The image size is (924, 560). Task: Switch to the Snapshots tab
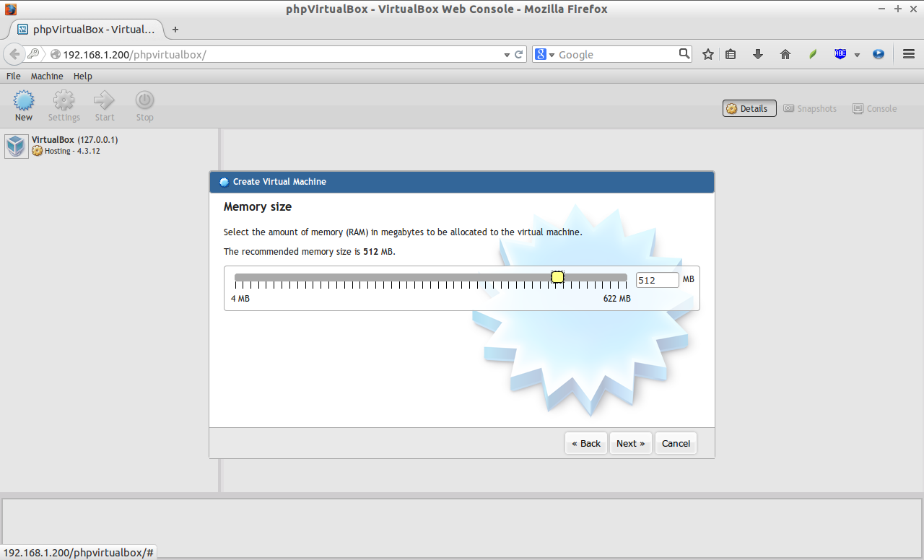[810, 108]
